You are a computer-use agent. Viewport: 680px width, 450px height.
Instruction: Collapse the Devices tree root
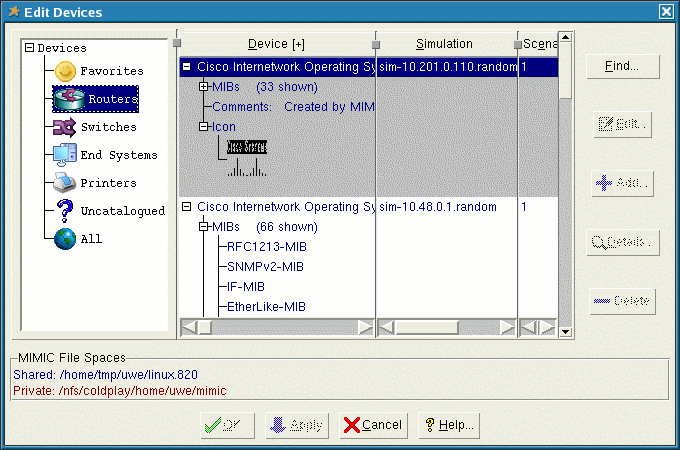point(30,48)
